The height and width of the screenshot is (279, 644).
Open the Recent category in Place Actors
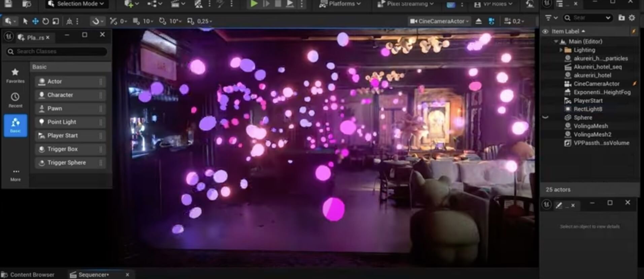coord(15,100)
